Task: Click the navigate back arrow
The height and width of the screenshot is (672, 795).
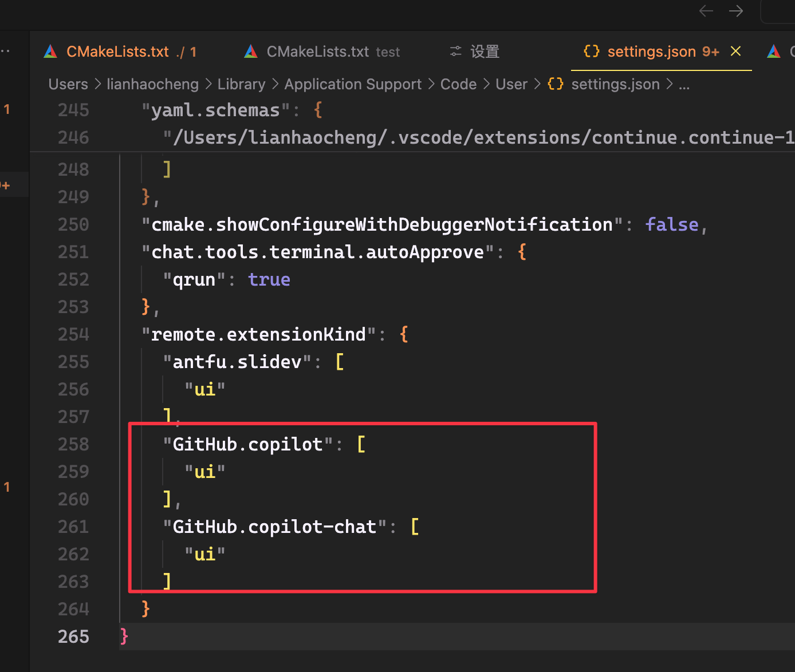Action: click(706, 11)
